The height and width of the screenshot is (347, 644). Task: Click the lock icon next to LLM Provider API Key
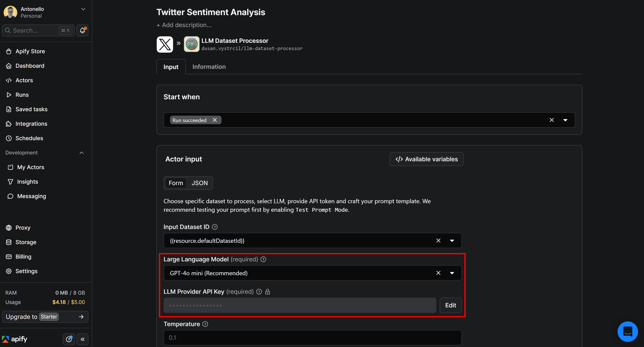(268, 291)
